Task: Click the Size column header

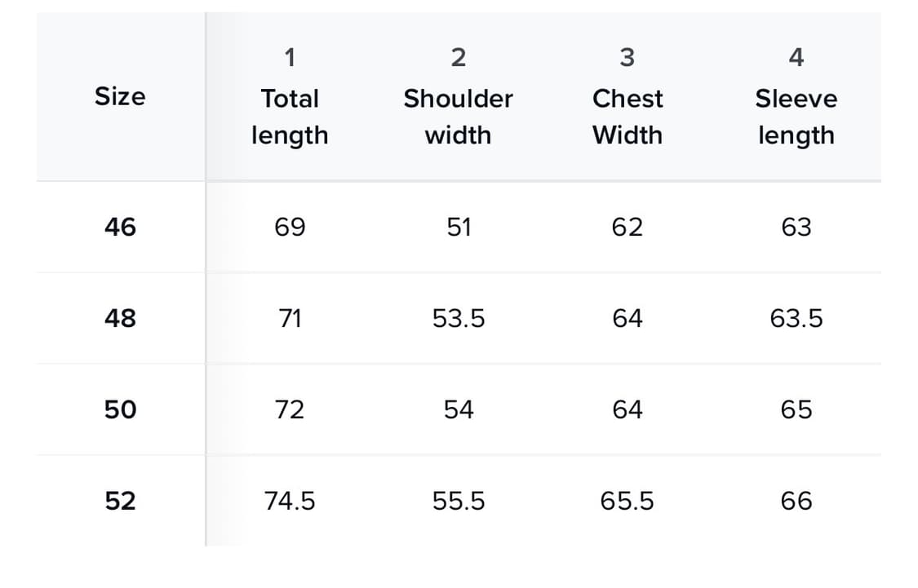Action: [x=120, y=96]
